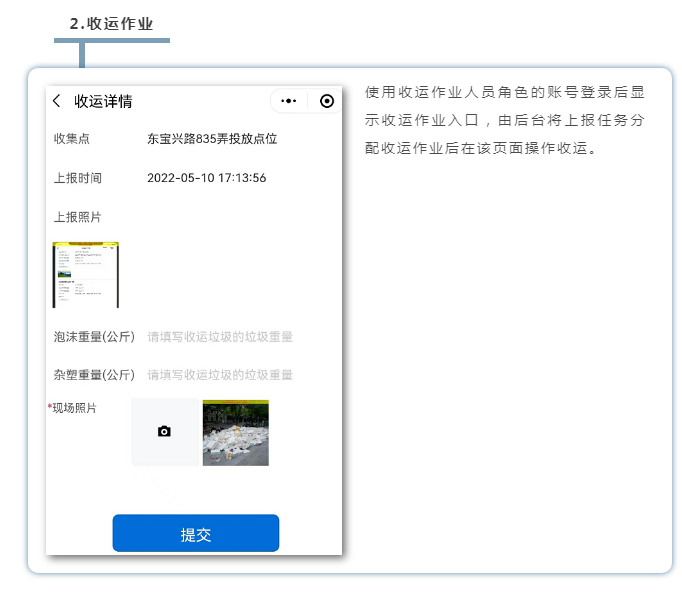Screen dimensions: 682x592
Task: Click the 上报时间 field label
Action: pos(77,178)
